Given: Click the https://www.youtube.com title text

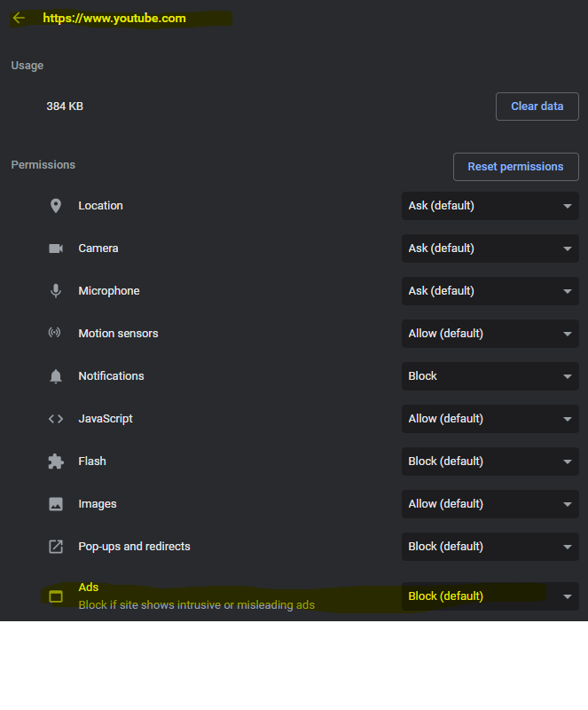Looking at the screenshot, I should [x=114, y=18].
